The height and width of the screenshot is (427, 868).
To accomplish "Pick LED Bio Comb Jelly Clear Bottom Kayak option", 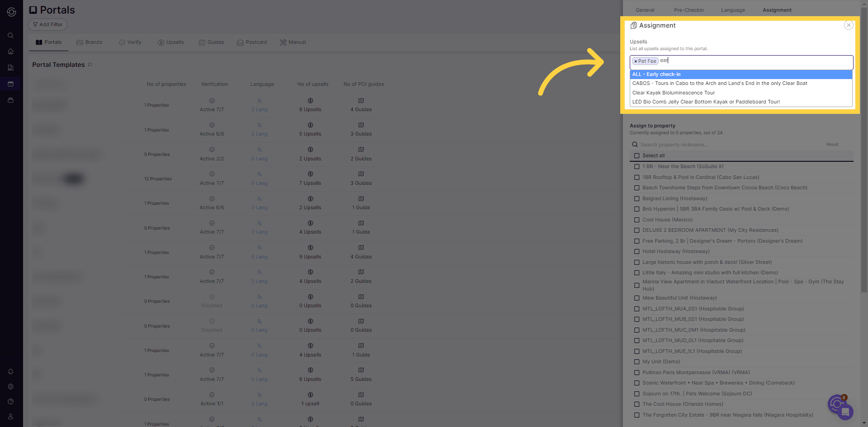I will (706, 102).
